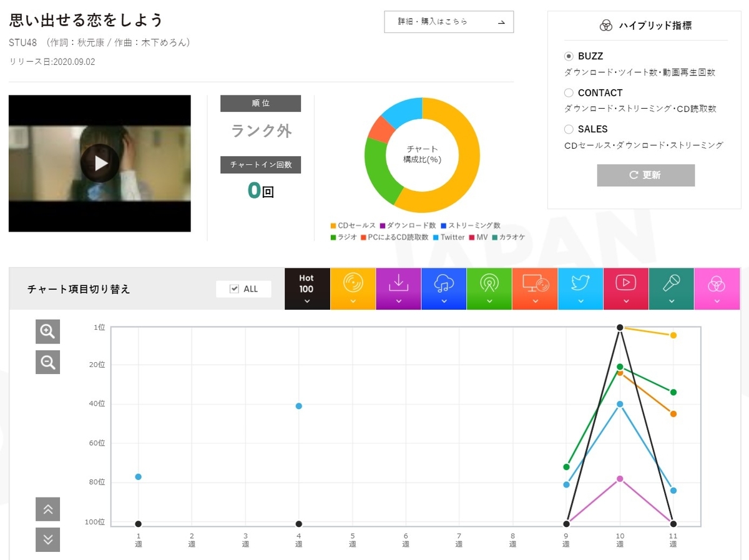Click the green radio point at week 11
749x560 pixels.
tap(673, 392)
